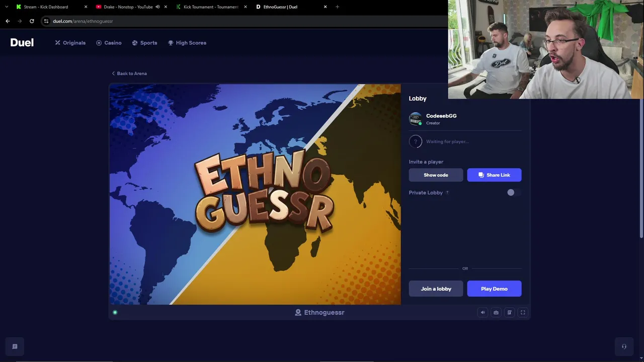
Task: Open the chat panel icon
Action: coord(15,346)
